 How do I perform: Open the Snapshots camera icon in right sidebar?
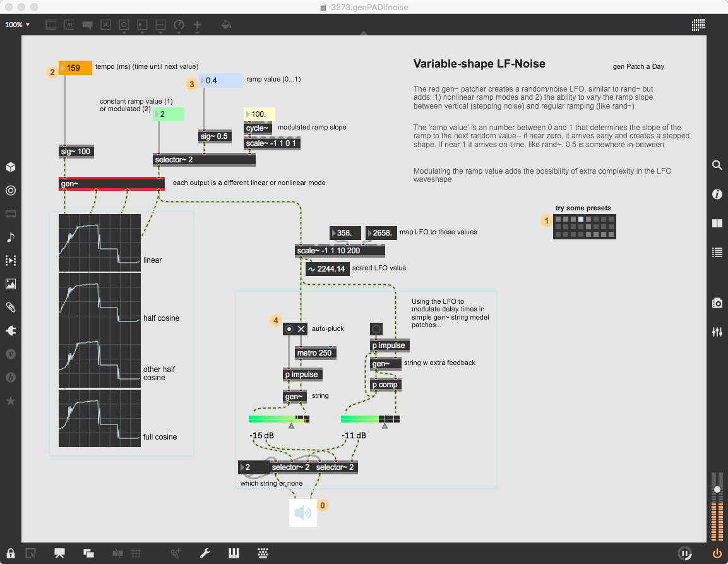click(717, 303)
